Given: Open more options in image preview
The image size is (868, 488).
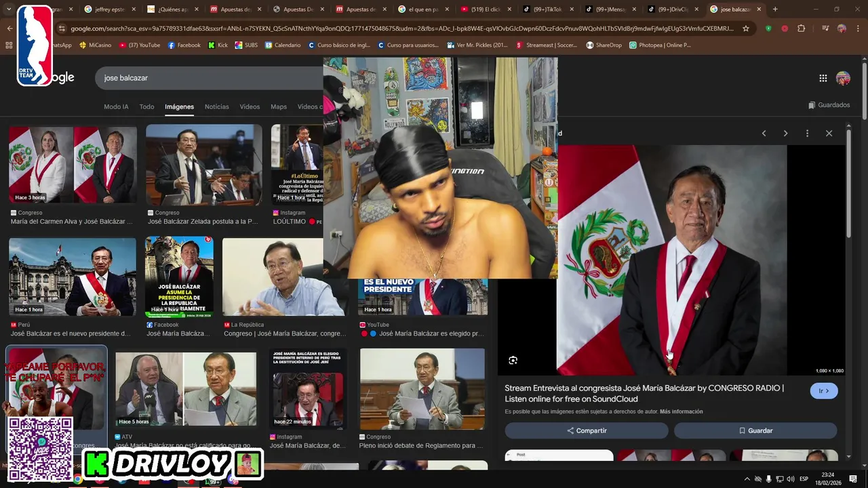Looking at the screenshot, I should 807,134.
